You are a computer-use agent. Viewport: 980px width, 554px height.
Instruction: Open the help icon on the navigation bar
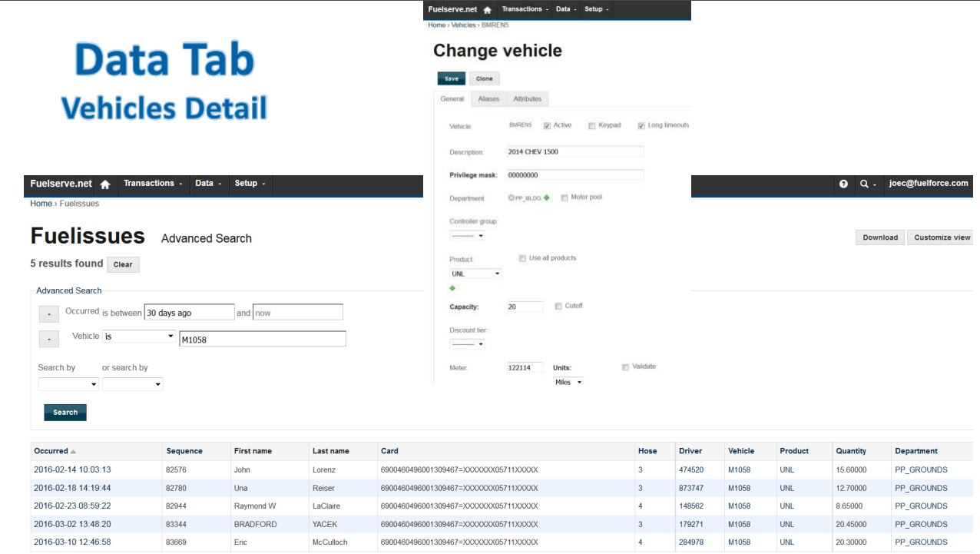(x=842, y=184)
